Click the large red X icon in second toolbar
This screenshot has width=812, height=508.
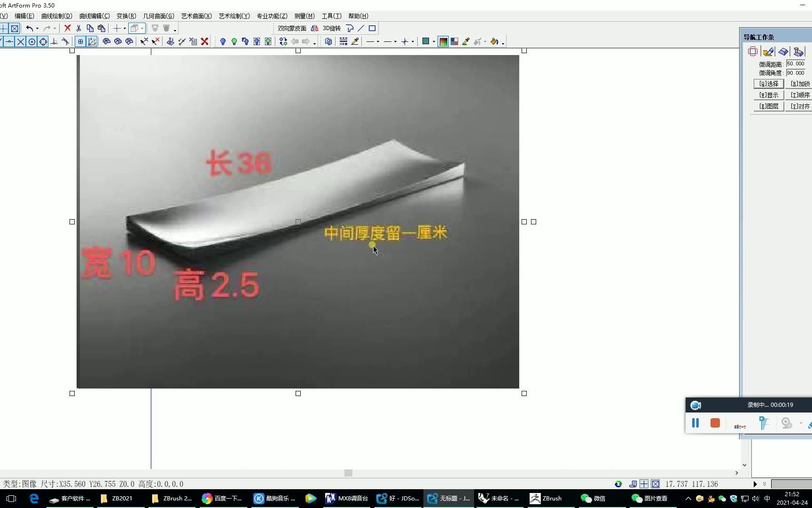pos(204,41)
